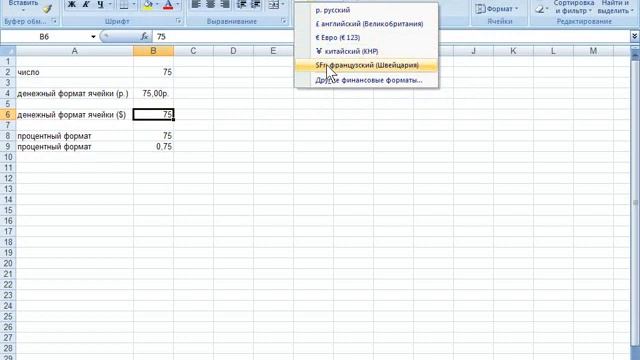Open Name Box dropdown arrow
This screenshot has height=360, width=640.
coord(93,37)
